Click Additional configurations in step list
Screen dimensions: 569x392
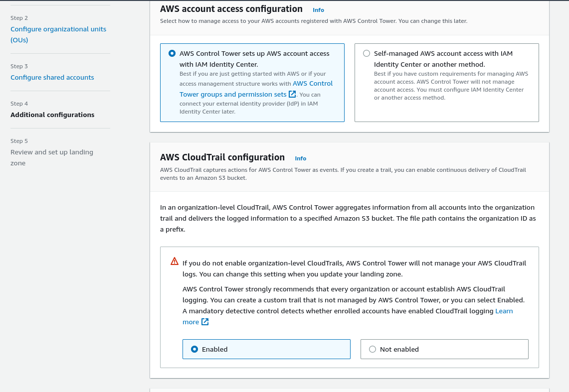(x=52, y=115)
